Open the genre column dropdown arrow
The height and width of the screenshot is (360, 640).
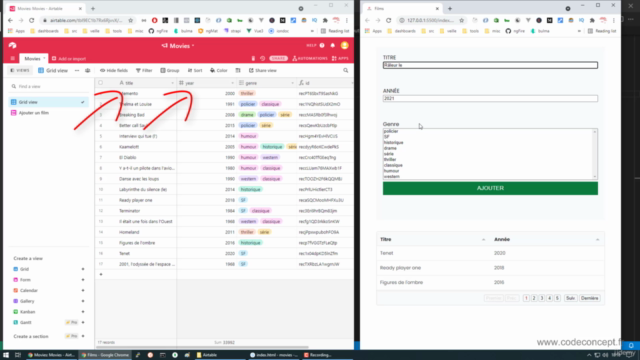[293, 83]
